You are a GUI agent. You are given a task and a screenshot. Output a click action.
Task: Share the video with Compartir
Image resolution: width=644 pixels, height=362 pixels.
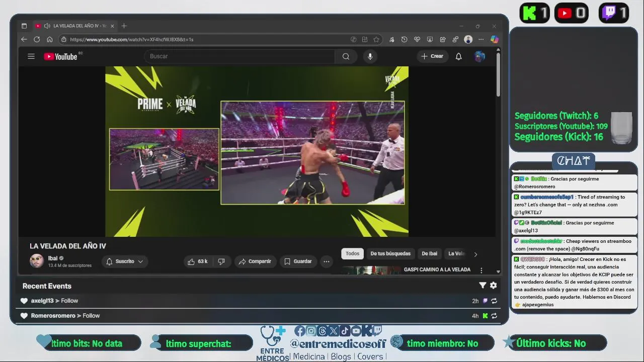point(255,261)
